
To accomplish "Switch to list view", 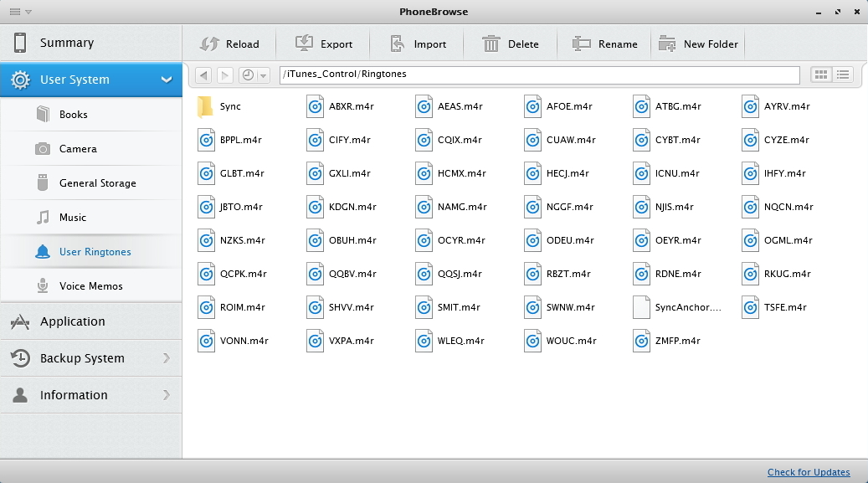I will (x=842, y=75).
